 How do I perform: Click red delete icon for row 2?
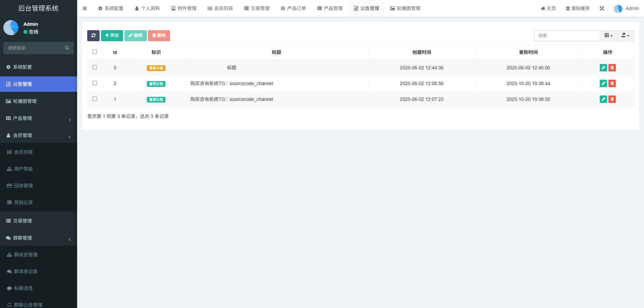point(612,83)
